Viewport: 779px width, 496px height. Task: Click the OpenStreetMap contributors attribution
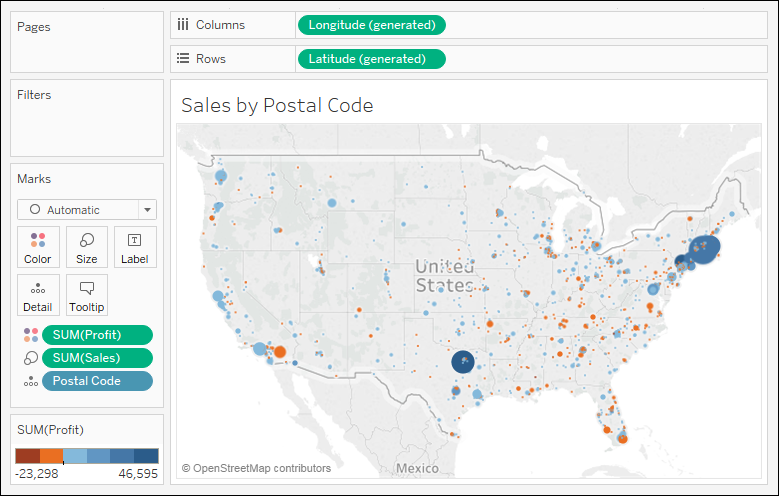click(256, 468)
